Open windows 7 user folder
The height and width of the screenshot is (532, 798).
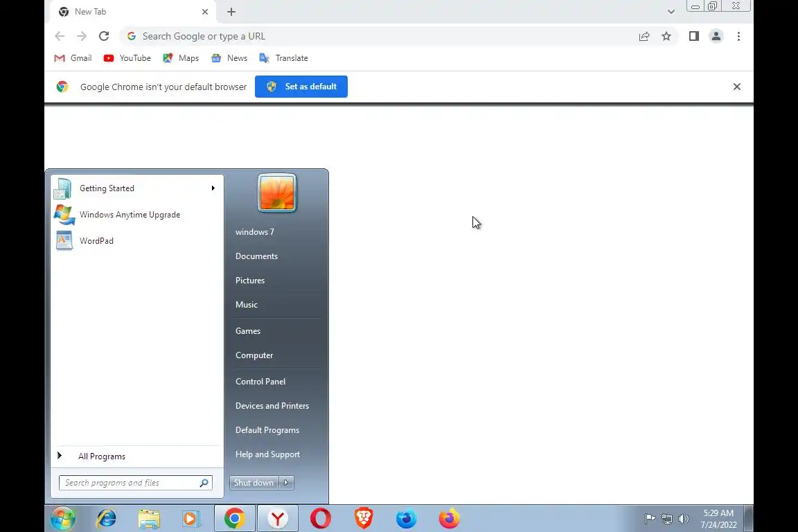pyautogui.click(x=255, y=231)
